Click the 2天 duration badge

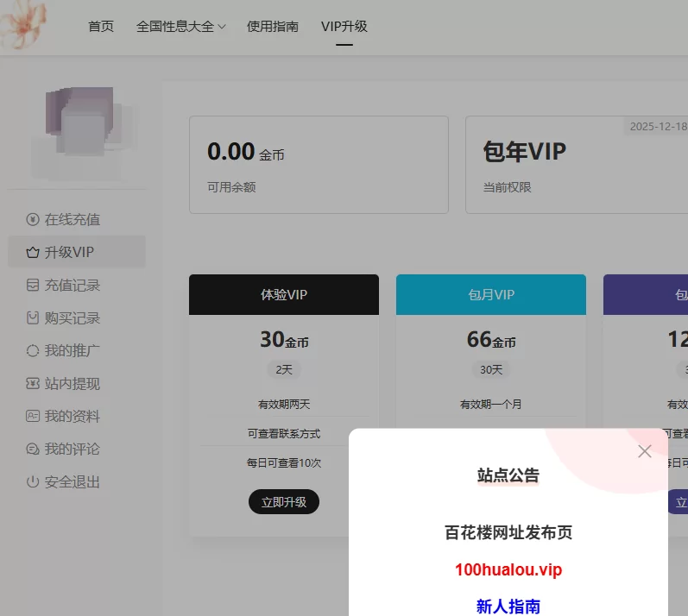coord(284,369)
